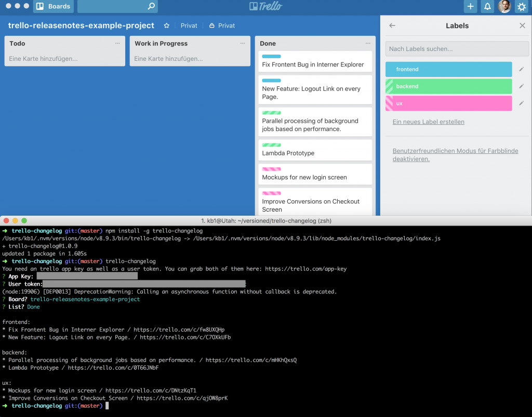Open the Improve Conversions on Checkout Screen card

click(x=315, y=202)
